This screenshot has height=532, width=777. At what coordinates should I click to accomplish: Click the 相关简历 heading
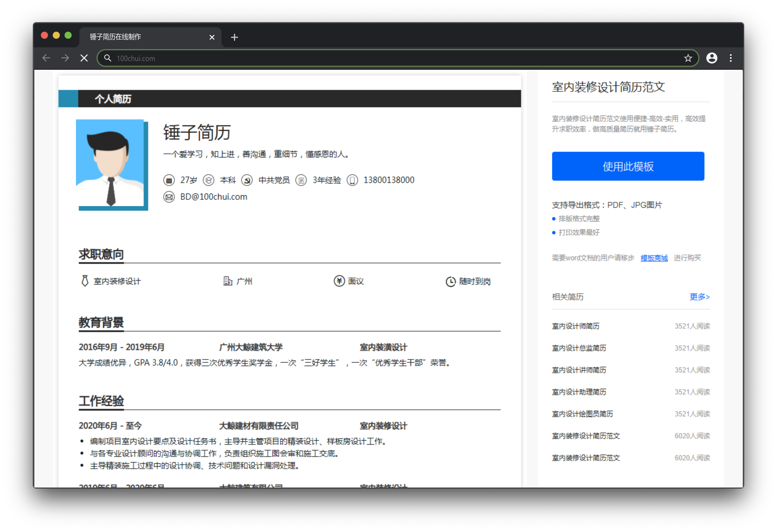(567, 297)
